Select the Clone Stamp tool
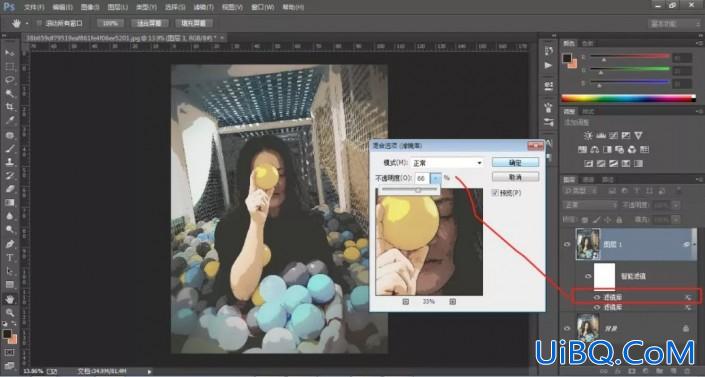 (x=9, y=162)
